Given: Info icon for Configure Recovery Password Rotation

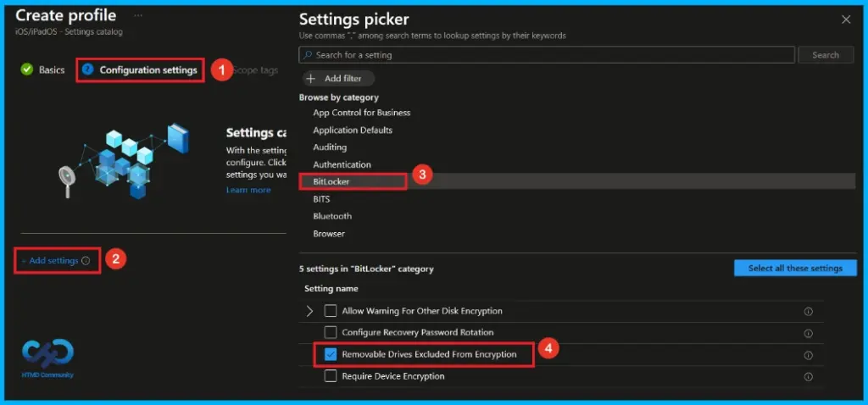Looking at the screenshot, I should pos(808,333).
